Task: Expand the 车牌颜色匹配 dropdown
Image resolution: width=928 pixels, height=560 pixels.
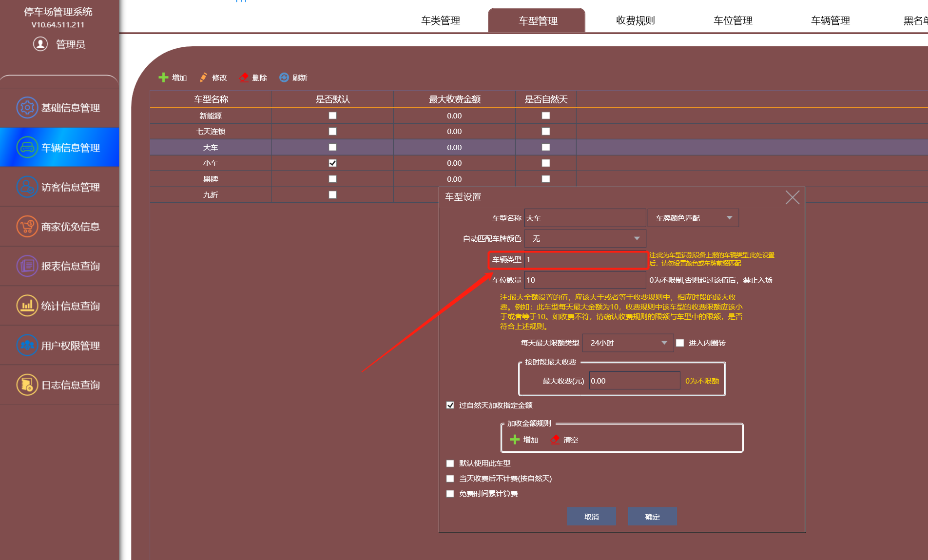Action: point(693,218)
